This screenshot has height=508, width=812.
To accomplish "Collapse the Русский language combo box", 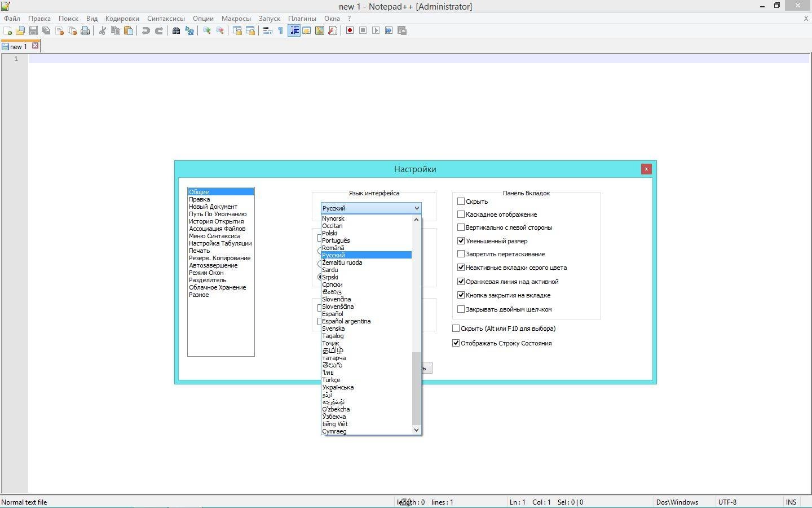I will [371, 208].
